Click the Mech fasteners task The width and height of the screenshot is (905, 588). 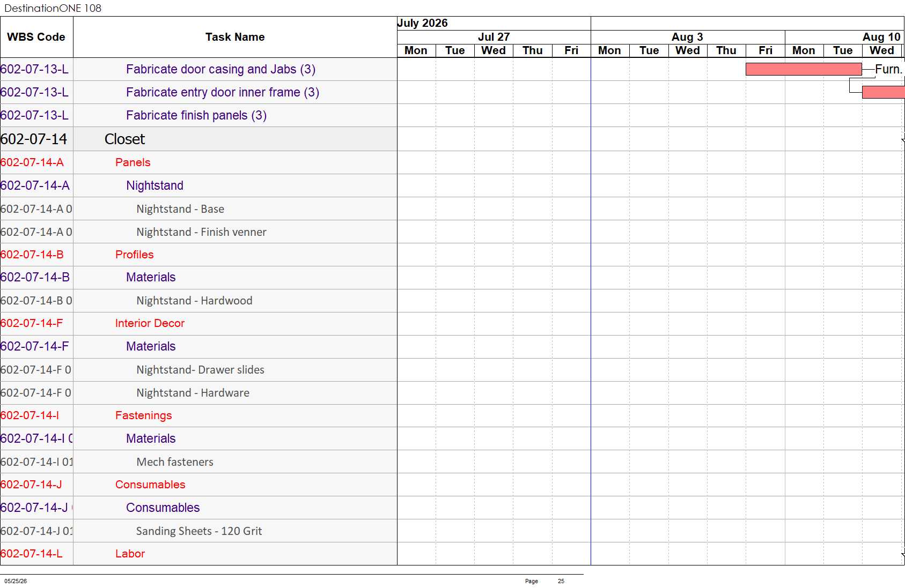pos(175,462)
